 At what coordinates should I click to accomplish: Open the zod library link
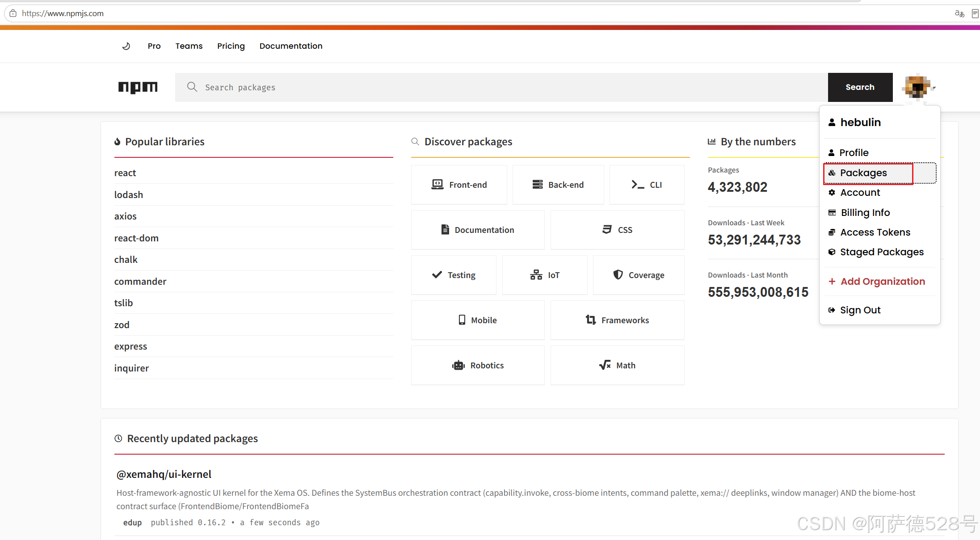click(x=122, y=325)
